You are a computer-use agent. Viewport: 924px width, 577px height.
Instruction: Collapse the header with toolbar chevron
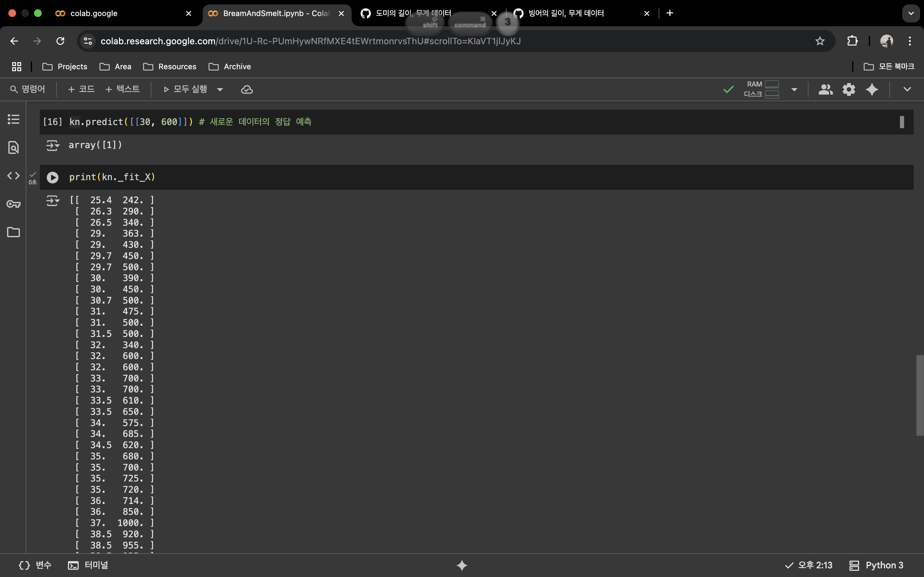pyautogui.click(x=907, y=90)
